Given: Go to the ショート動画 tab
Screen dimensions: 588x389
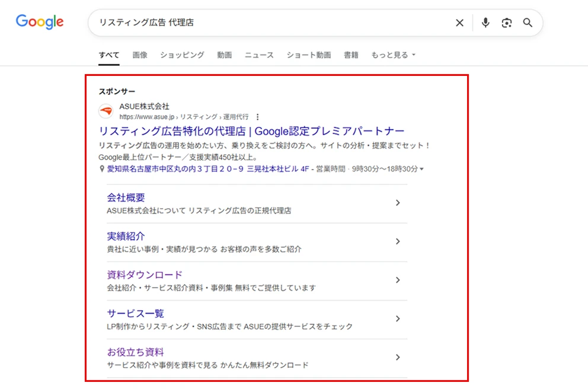Looking at the screenshot, I should click(309, 55).
